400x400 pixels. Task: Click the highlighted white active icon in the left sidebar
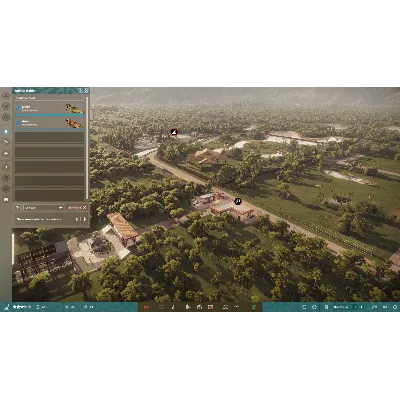[x=6, y=132]
